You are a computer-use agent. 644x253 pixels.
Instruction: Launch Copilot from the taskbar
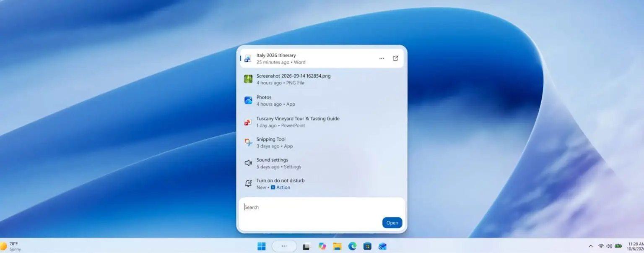[x=322, y=246]
